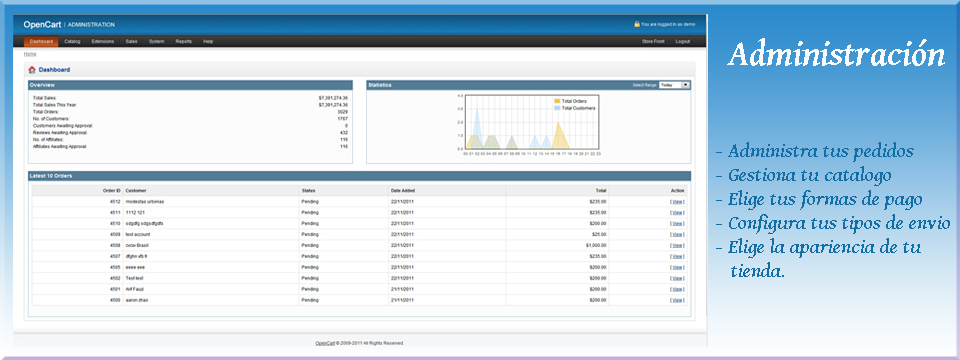Open the Extensions menu

103,42
